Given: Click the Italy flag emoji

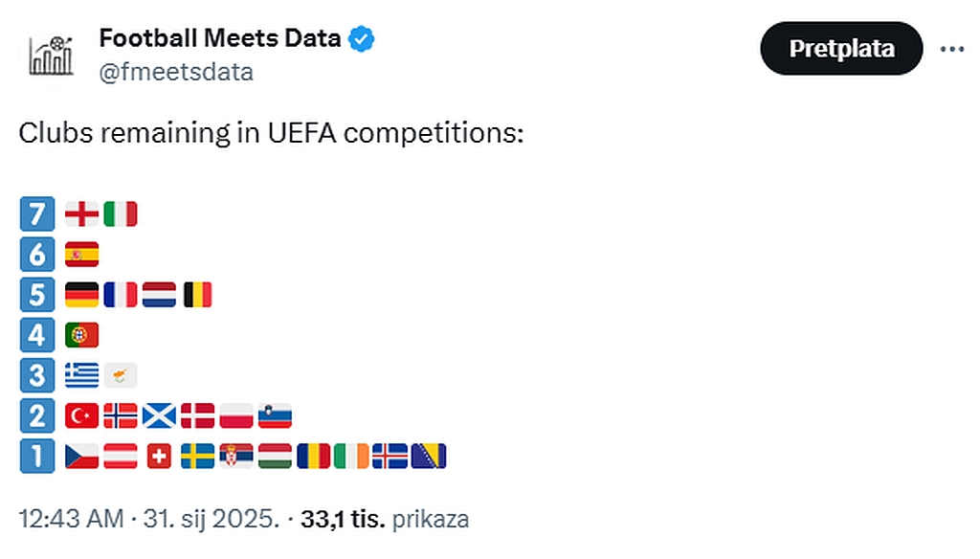Looking at the screenshot, I should click(x=121, y=213).
